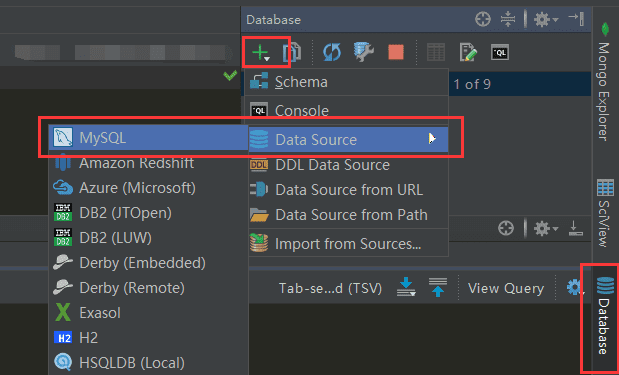619x375 pixels.
Task: Select Import from Sources menu entry
Action: (x=348, y=244)
